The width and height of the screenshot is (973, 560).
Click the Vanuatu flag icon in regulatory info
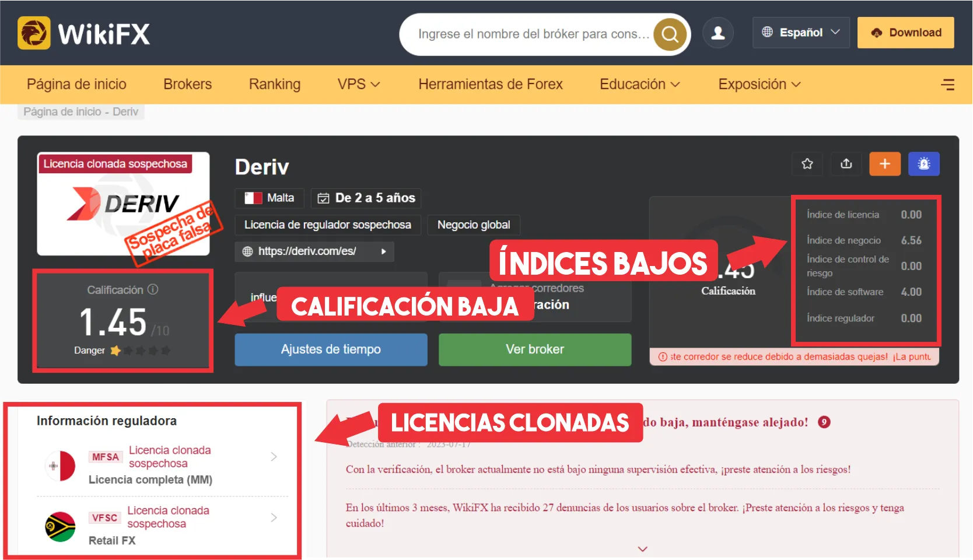click(61, 527)
